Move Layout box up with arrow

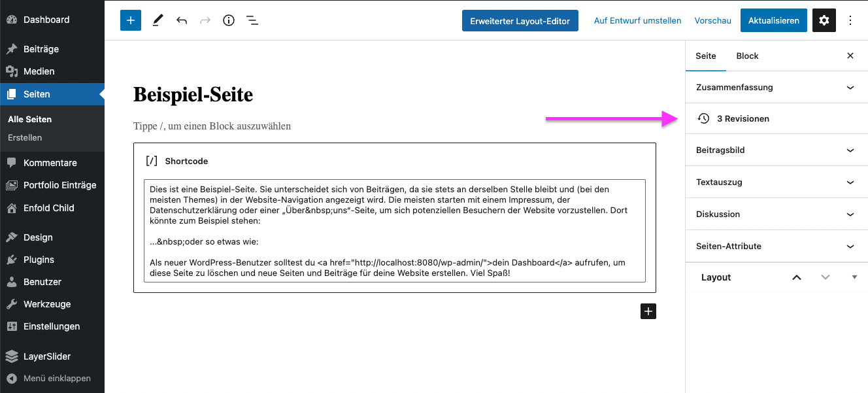(x=797, y=277)
